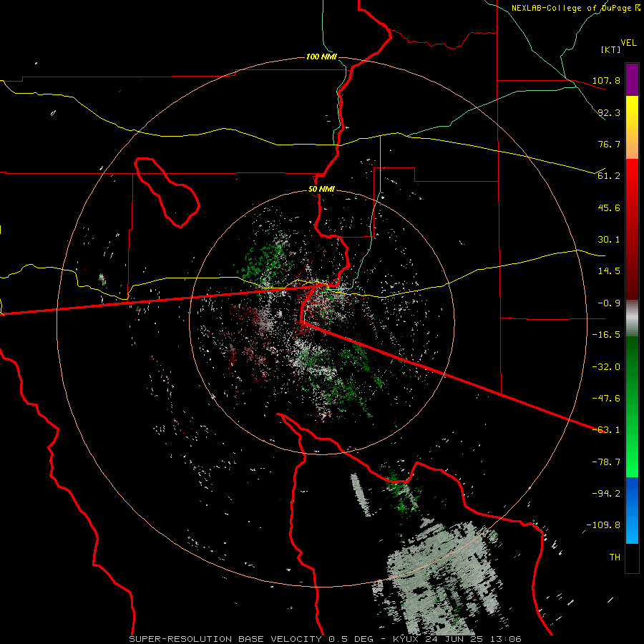Select the -78.7 velocity scale value
The height and width of the screenshot is (644, 644).
pyautogui.click(x=606, y=462)
